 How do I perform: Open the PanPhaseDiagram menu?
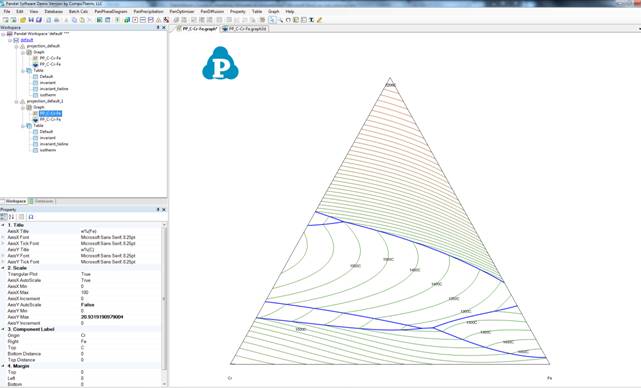tap(111, 11)
